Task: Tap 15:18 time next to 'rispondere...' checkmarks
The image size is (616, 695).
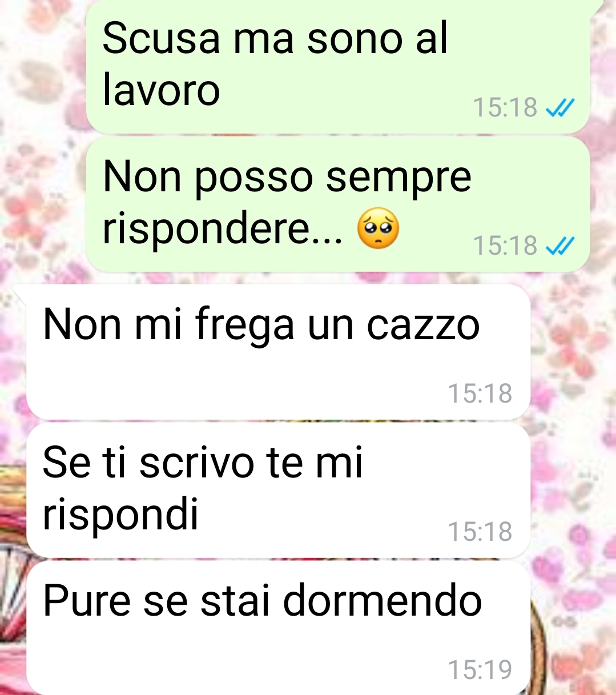Action: pyautogui.click(x=505, y=246)
